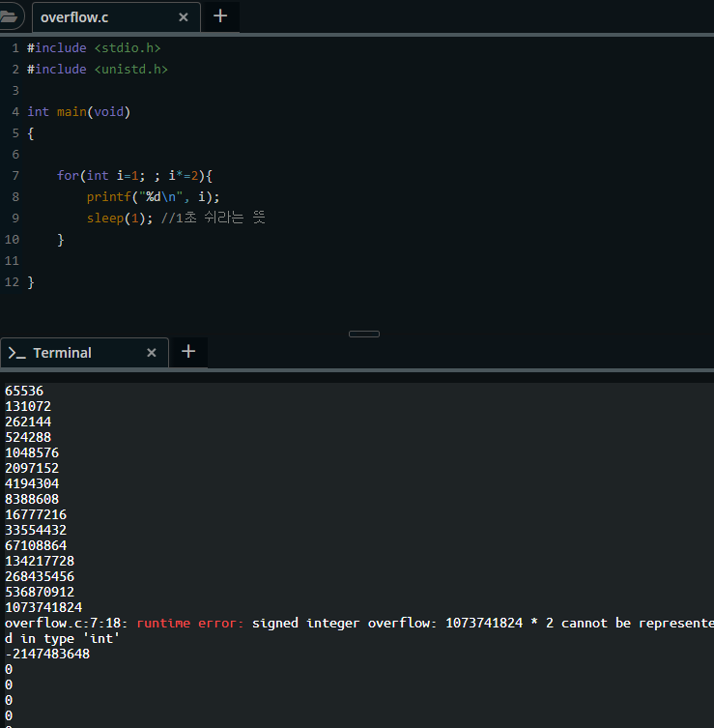Click the Korean comment after sleep(1)
This screenshot has width=714, height=728.
coord(213,218)
